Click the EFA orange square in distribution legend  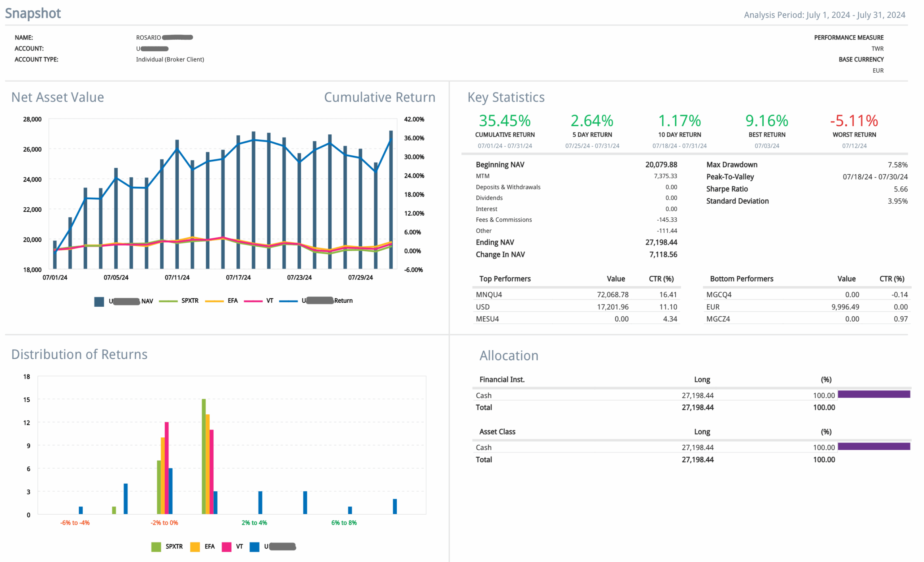[x=195, y=546]
